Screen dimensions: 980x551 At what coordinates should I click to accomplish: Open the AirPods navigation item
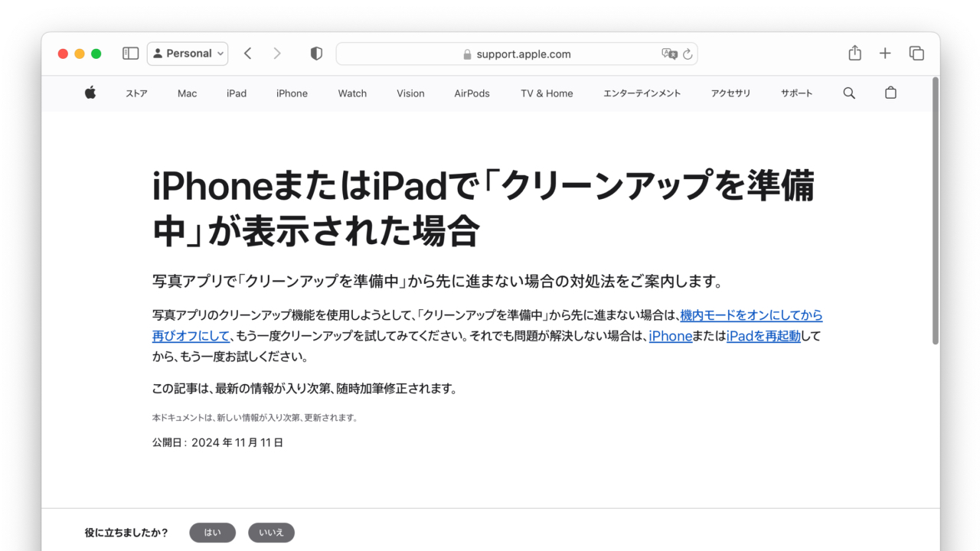pos(472,93)
